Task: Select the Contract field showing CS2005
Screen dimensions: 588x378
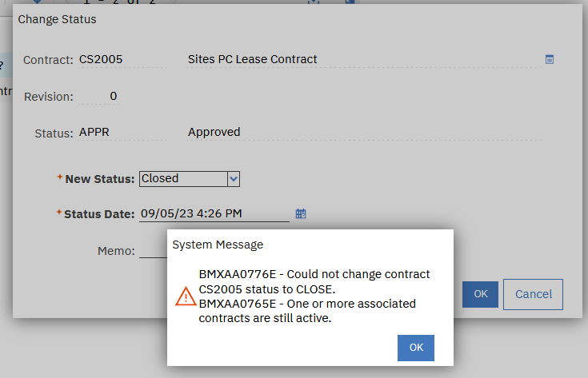Action: point(120,59)
